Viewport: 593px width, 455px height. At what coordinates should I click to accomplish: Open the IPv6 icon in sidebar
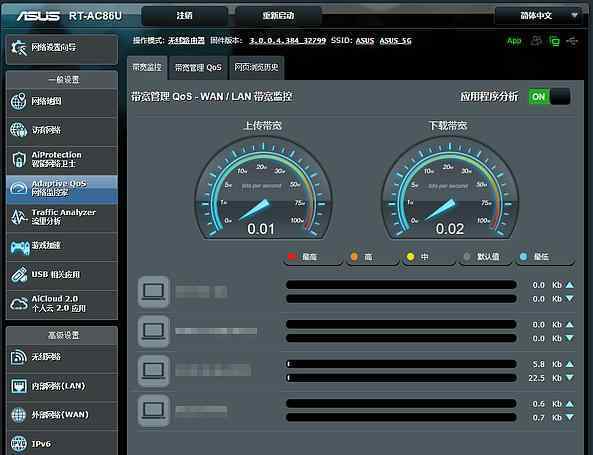coord(19,443)
